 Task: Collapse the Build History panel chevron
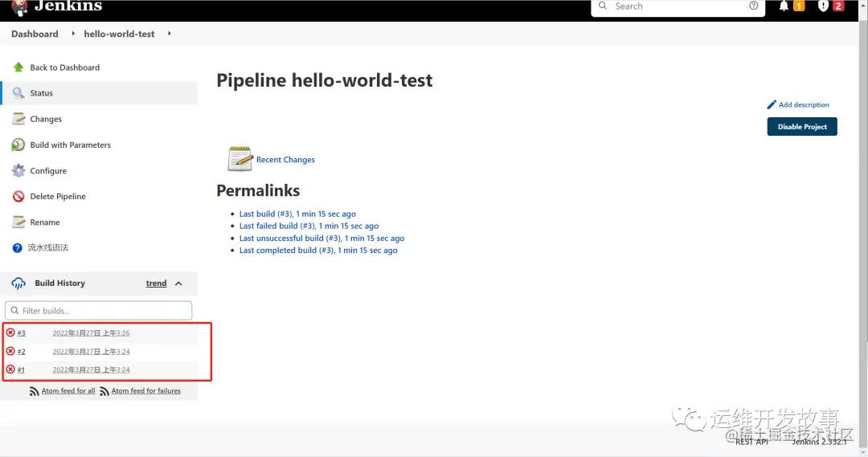click(x=178, y=284)
